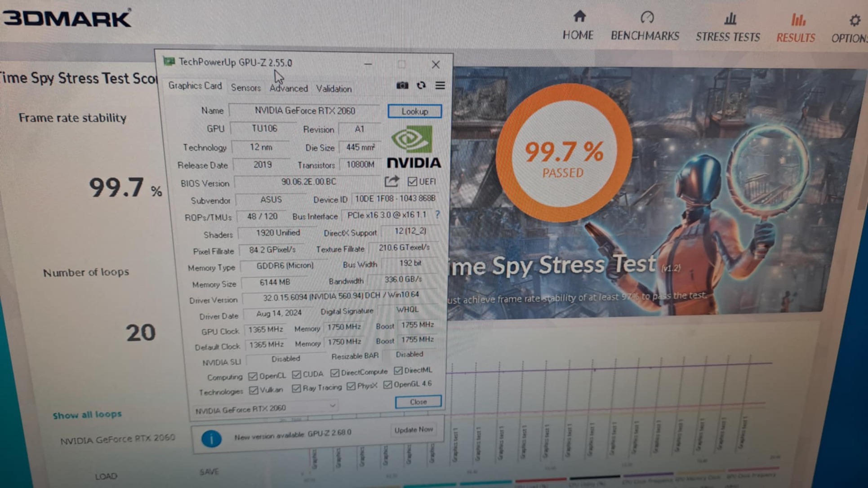Click the GPU-Z Close button at bottom
This screenshot has height=488, width=868.
click(418, 402)
